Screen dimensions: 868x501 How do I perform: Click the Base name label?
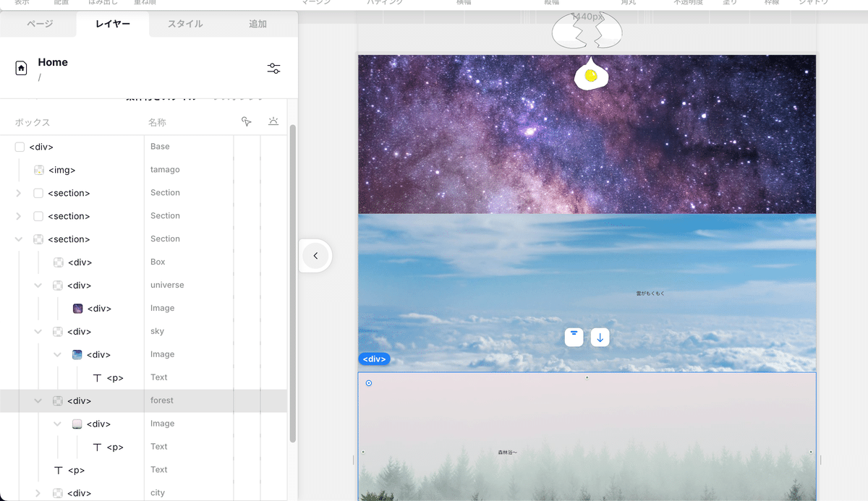(x=160, y=146)
